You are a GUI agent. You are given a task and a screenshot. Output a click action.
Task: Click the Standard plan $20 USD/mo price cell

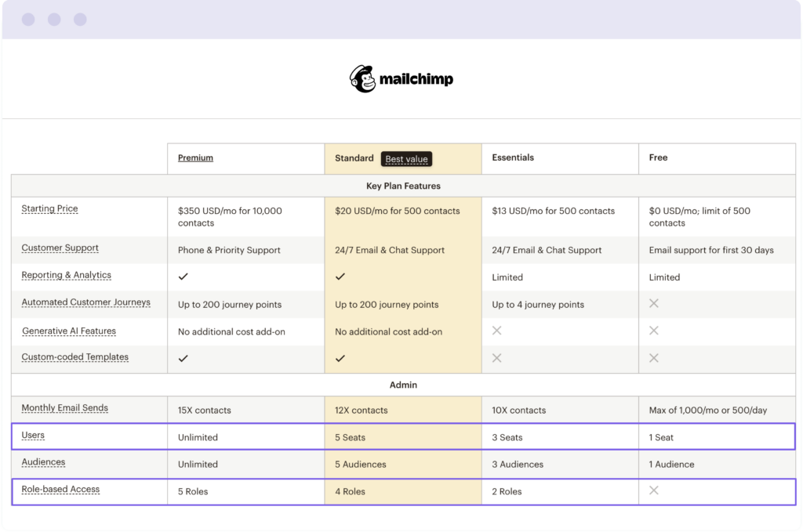[x=397, y=211]
